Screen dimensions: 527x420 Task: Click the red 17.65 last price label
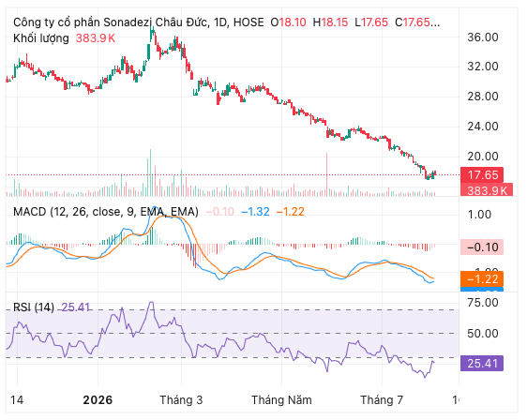[482, 175]
